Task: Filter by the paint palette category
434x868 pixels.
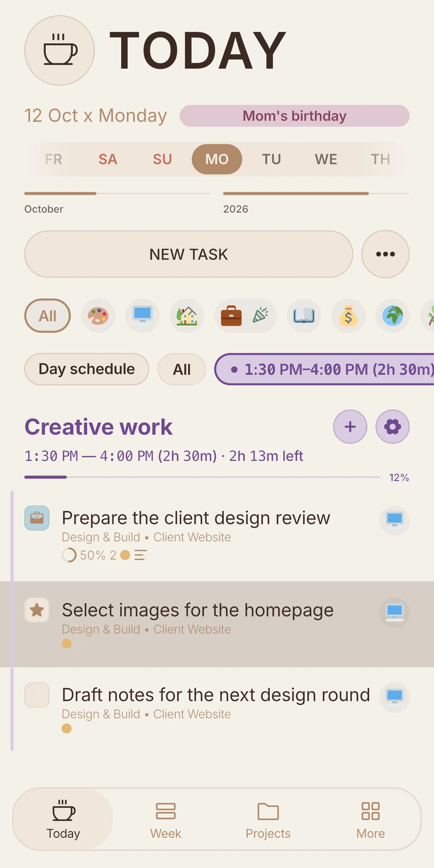Action: point(98,316)
